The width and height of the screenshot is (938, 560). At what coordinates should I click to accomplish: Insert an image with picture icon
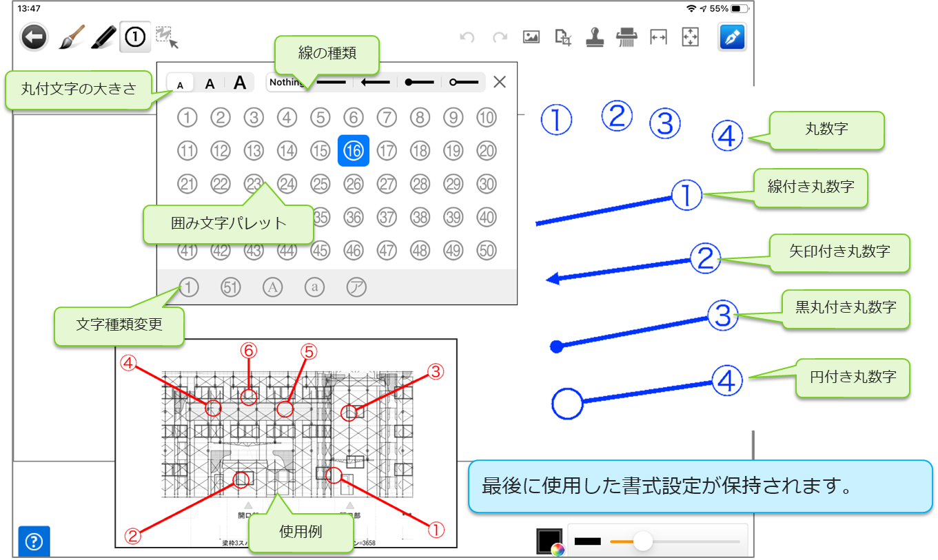click(531, 37)
